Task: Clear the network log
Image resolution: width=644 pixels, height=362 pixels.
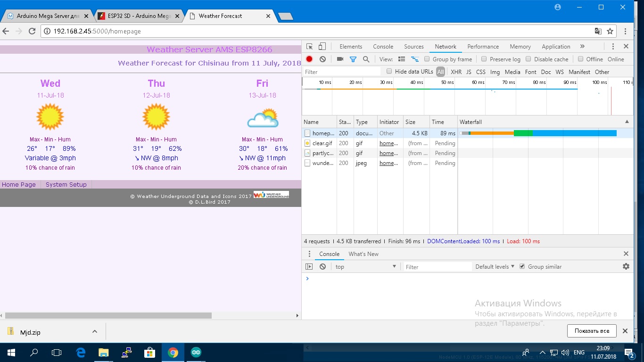Action: pyautogui.click(x=322, y=59)
